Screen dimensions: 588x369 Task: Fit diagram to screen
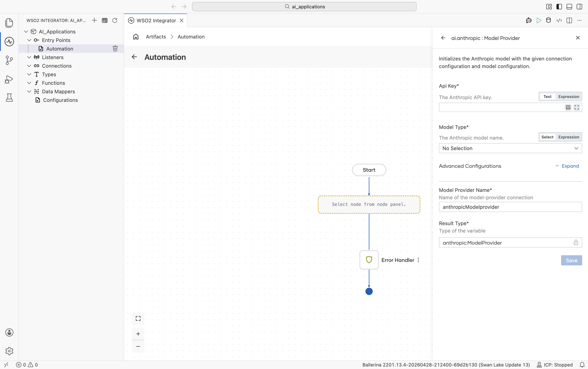[138, 318]
